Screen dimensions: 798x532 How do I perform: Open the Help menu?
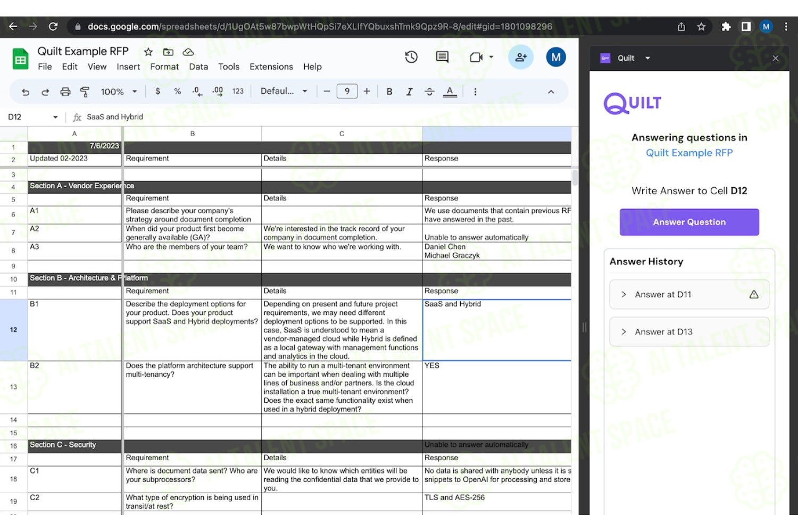[x=312, y=66]
